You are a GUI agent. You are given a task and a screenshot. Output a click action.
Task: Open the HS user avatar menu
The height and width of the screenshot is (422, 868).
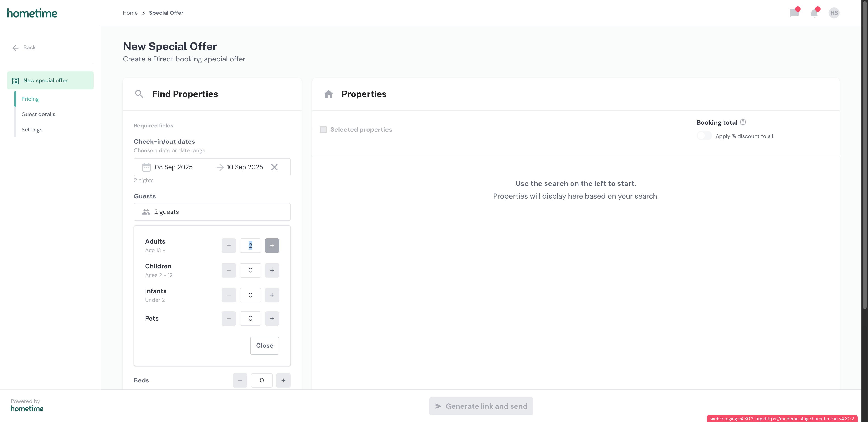pos(834,13)
